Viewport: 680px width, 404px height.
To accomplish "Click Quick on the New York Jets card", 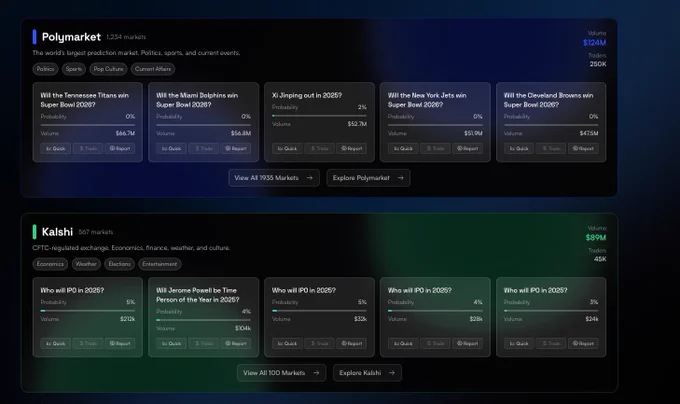I will click(x=403, y=148).
